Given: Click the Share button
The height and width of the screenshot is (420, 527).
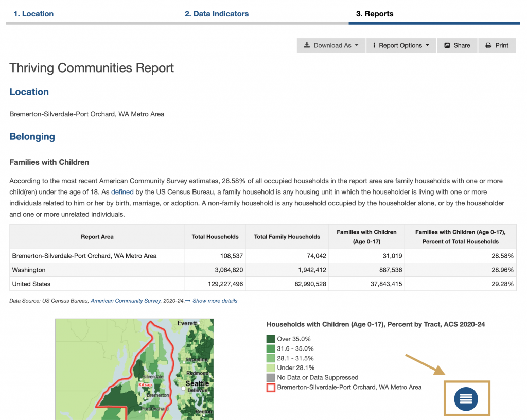Looking at the screenshot, I should [x=457, y=45].
